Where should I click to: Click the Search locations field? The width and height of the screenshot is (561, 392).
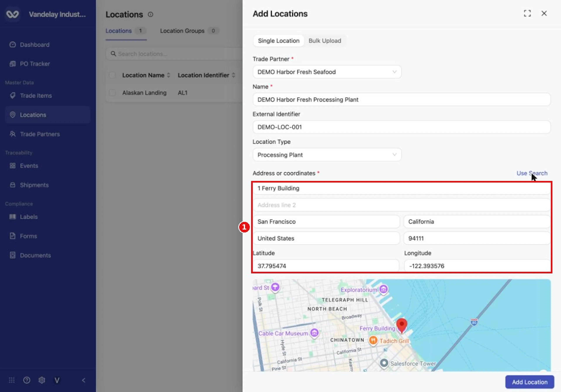click(174, 54)
